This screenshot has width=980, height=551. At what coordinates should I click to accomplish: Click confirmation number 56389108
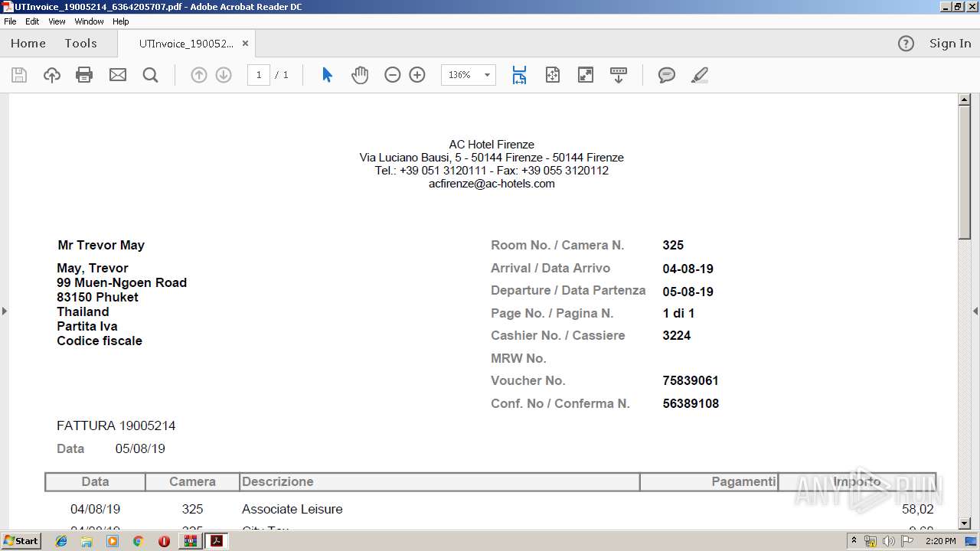tap(691, 403)
